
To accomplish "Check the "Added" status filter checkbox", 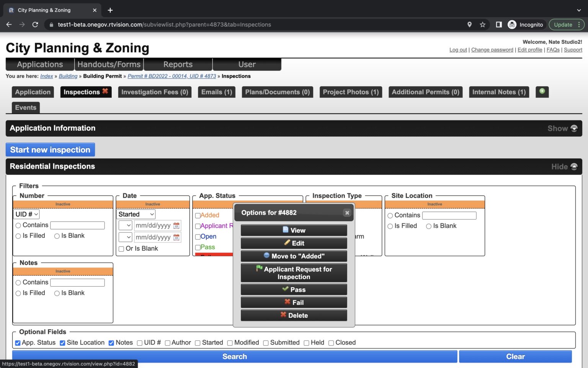I will point(198,215).
